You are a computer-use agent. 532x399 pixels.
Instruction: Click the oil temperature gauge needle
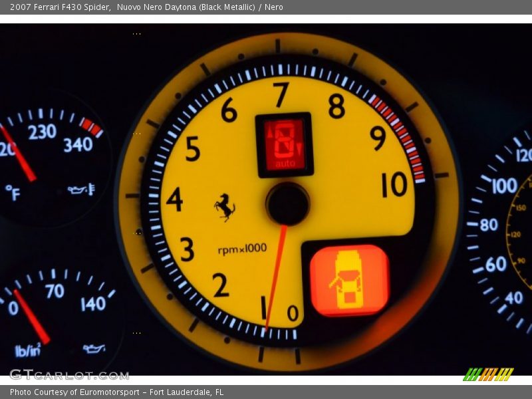(18, 154)
